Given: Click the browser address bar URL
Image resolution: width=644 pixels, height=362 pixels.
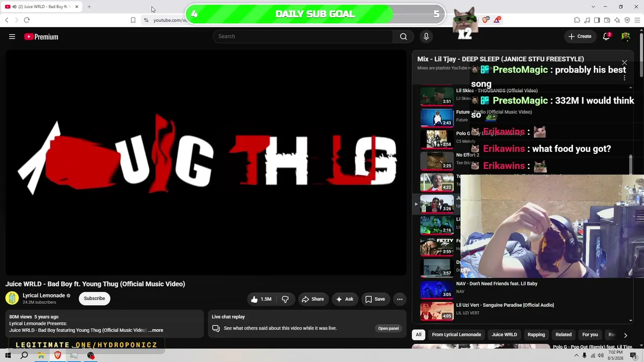Looking at the screenshot, I should coord(170,20).
